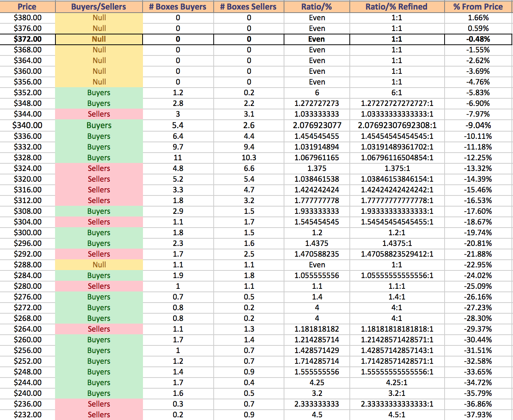The height and width of the screenshot is (420, 513).
Task: Select the Price column header
Action: point(28,7)
